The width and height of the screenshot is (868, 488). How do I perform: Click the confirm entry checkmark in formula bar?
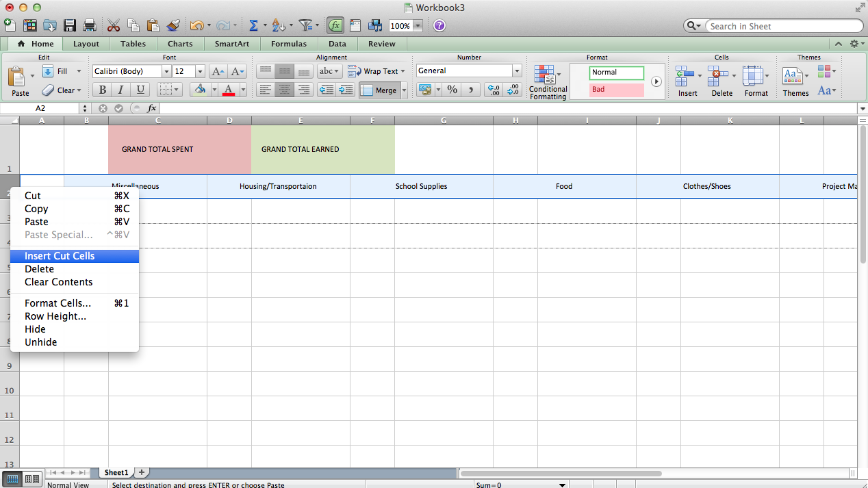pyautogui.click(x=118, y=108)
